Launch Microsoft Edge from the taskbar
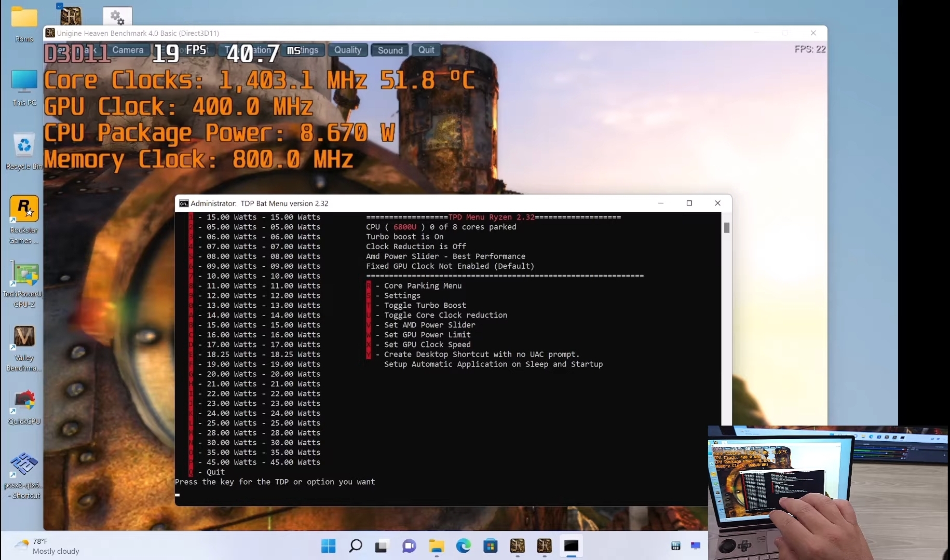950x560 pixels. 463,545
